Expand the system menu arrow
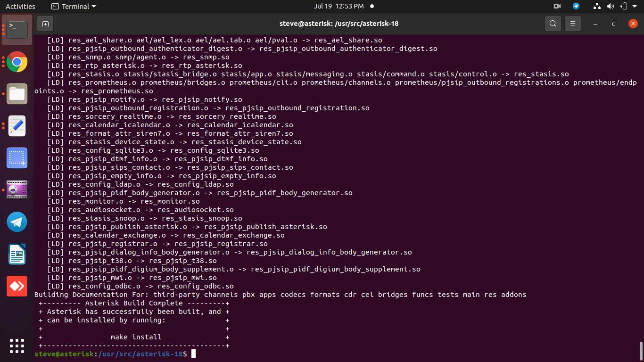The height and width of the screenshot is (362, 644). pyautogui.click(x=635, y=6)
